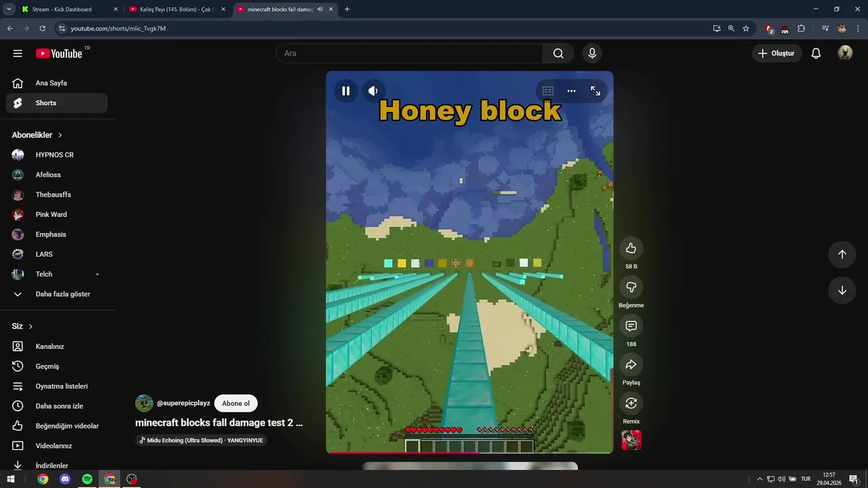Toggle closed captions on the Short
The height and width of the screenshot is (488, 868).
[x=548, y=91]
